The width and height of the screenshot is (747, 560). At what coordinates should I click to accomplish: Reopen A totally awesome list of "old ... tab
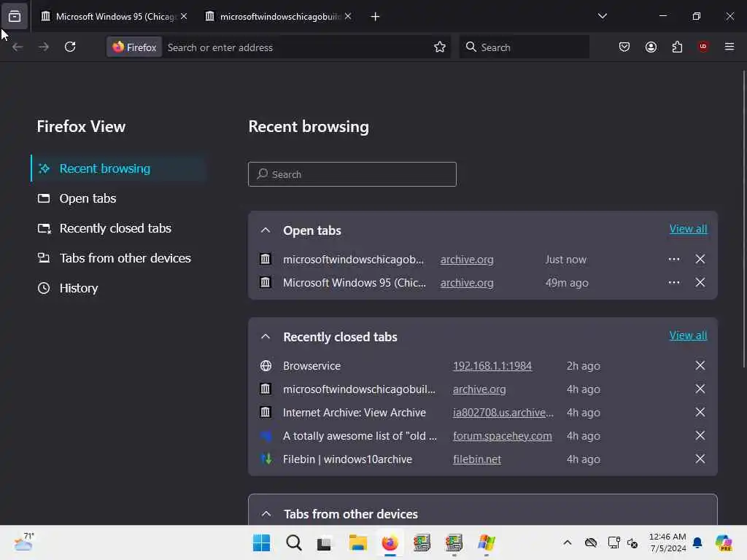point(360,436)
